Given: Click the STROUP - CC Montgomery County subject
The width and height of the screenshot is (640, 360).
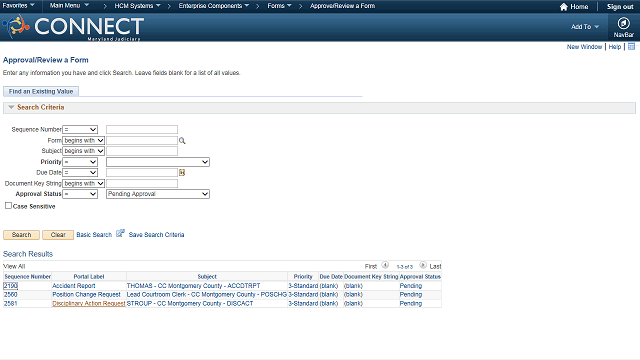Looking at the screenshot, I should click(190, 303).
